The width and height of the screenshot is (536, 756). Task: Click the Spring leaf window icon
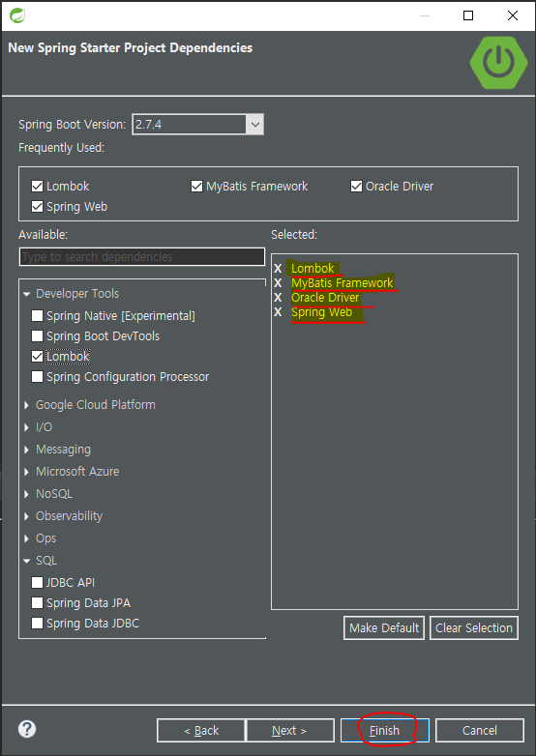[17, 15]
